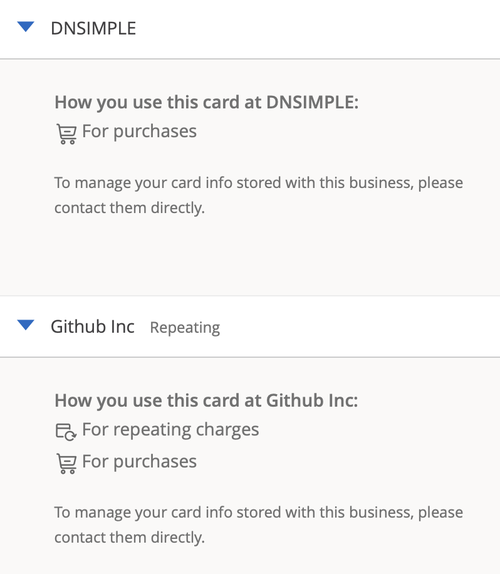This screenshot has width=500, height=574.
Task: Collapse the Github Inc section triangle
Action: [x=26, y=325]
